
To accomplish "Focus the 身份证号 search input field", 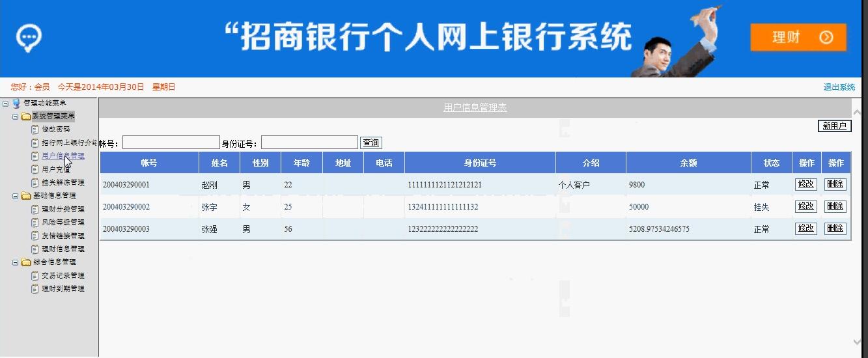I will pyautogui.click(x=309, y=143).
